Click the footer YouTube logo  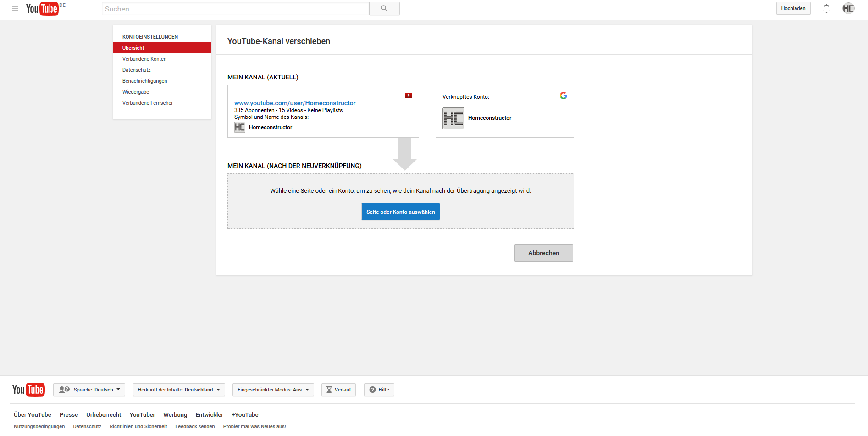[x=28, y=390]
